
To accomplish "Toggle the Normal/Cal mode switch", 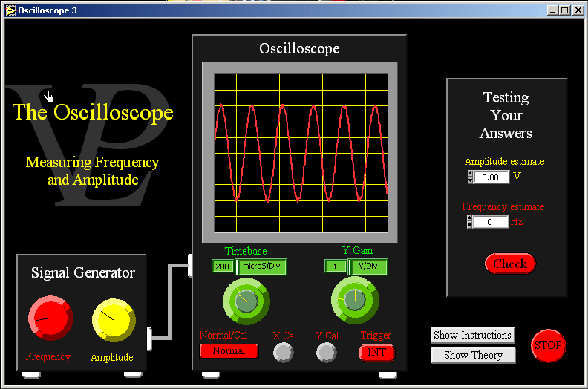I will coord(229,351).
